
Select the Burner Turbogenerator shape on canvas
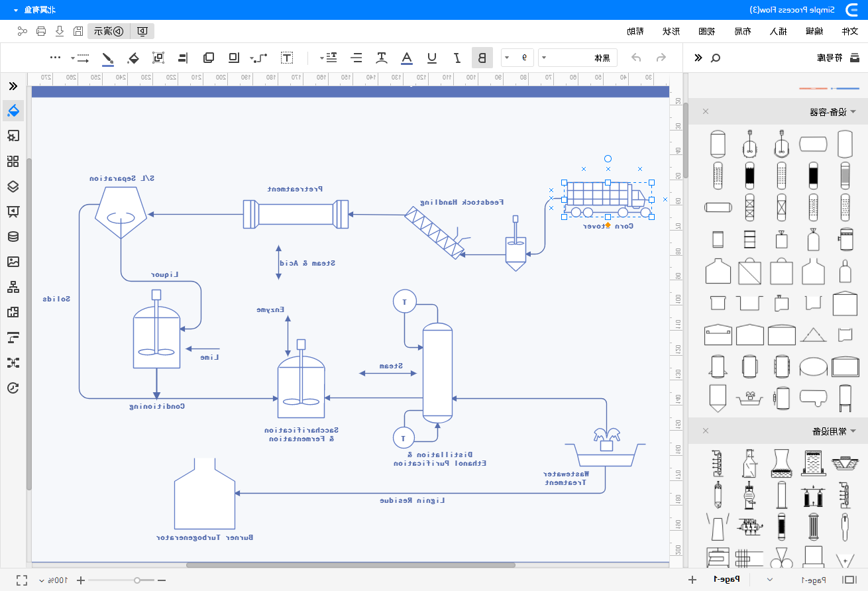tap(204, 494)
